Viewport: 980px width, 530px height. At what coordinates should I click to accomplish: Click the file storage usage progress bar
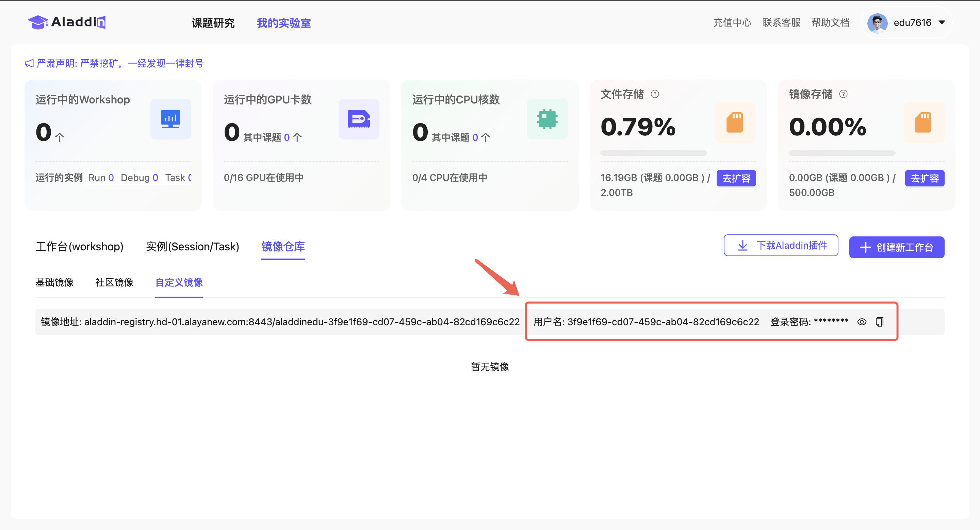coord(653,153)
